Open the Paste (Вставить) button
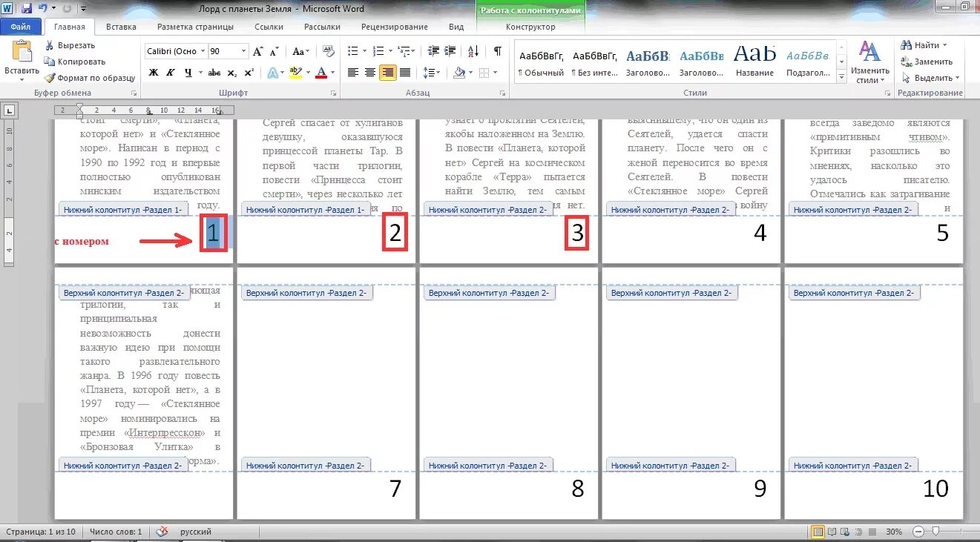 (x=22, y=60)
